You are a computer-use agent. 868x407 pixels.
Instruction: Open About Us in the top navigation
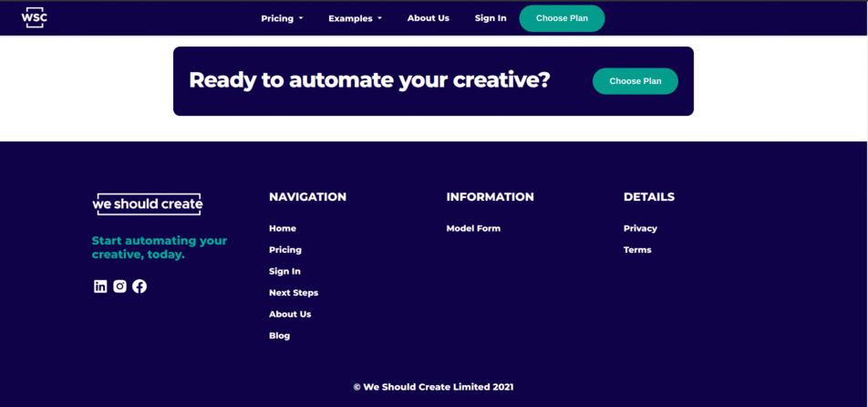coord(429,18)
